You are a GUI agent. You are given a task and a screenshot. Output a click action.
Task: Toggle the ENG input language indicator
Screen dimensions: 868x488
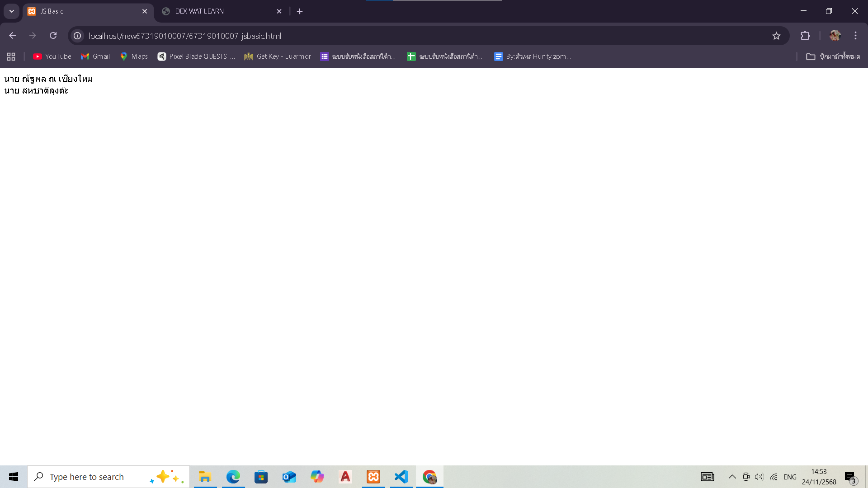(x=790, y=477)
